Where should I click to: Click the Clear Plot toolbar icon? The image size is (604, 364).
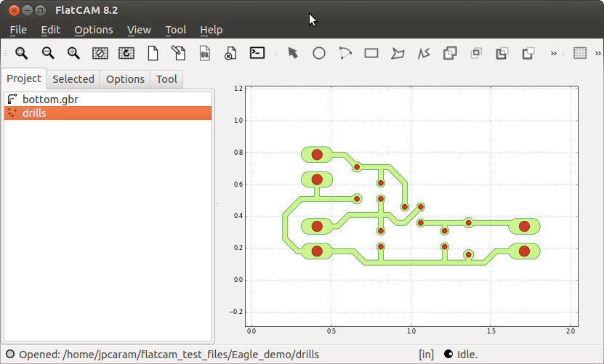(x=100, y=53)
